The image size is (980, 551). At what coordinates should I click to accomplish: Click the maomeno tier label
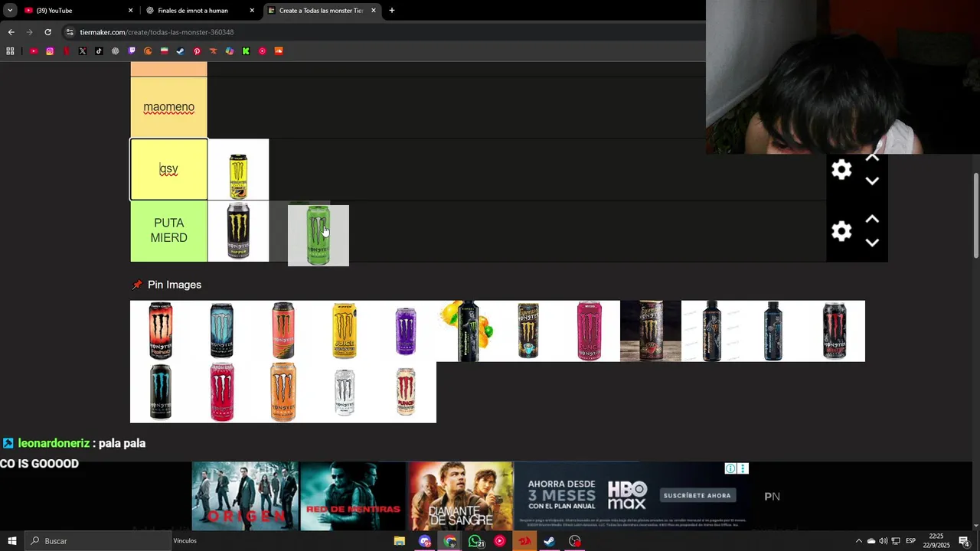168,108
